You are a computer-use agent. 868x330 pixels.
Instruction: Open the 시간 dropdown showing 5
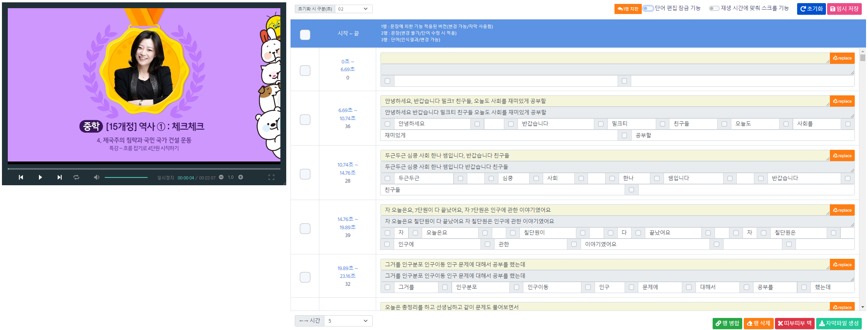[348, 321]
